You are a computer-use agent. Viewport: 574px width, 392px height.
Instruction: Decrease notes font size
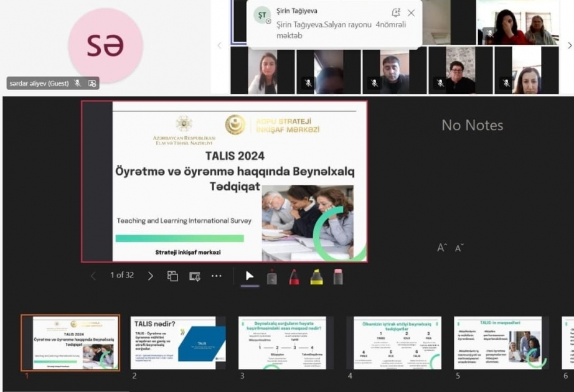pyautogui.click(x=459, y=248)
